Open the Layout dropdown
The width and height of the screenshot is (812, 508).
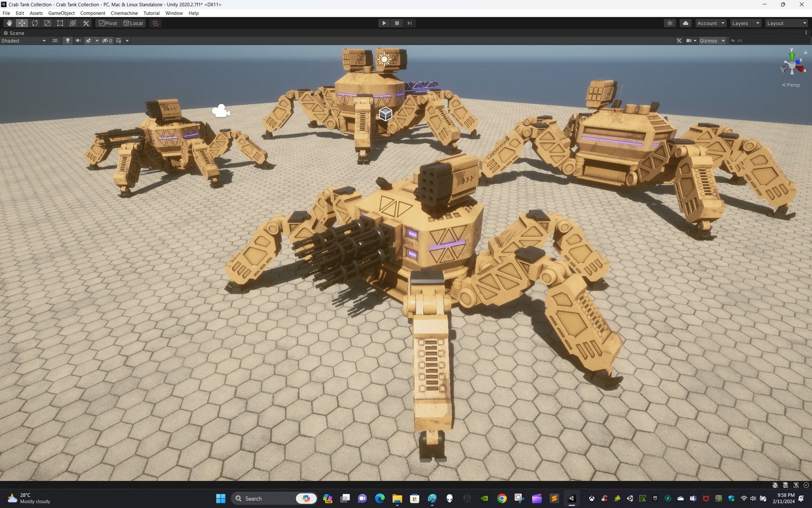coord(786,23)
